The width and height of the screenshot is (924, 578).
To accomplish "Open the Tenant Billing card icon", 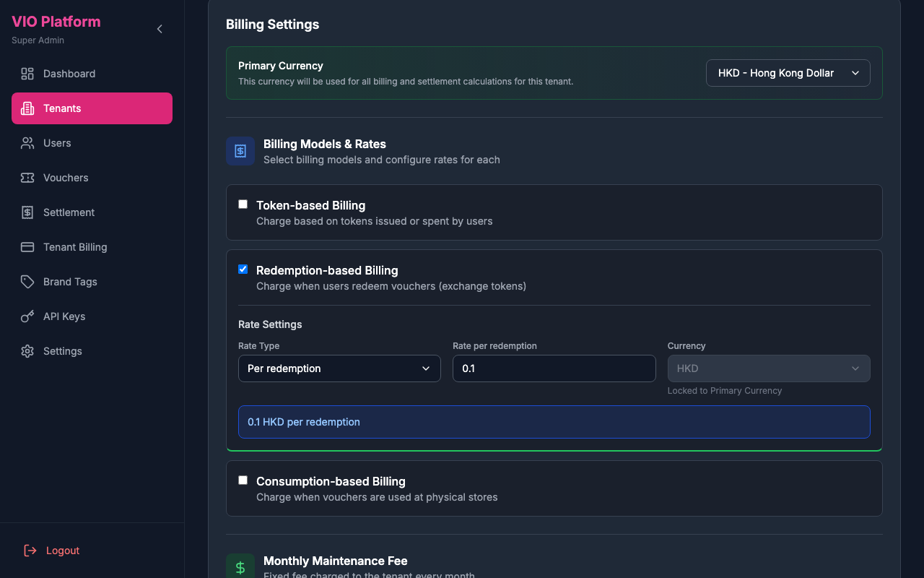I will coord(27,246).
